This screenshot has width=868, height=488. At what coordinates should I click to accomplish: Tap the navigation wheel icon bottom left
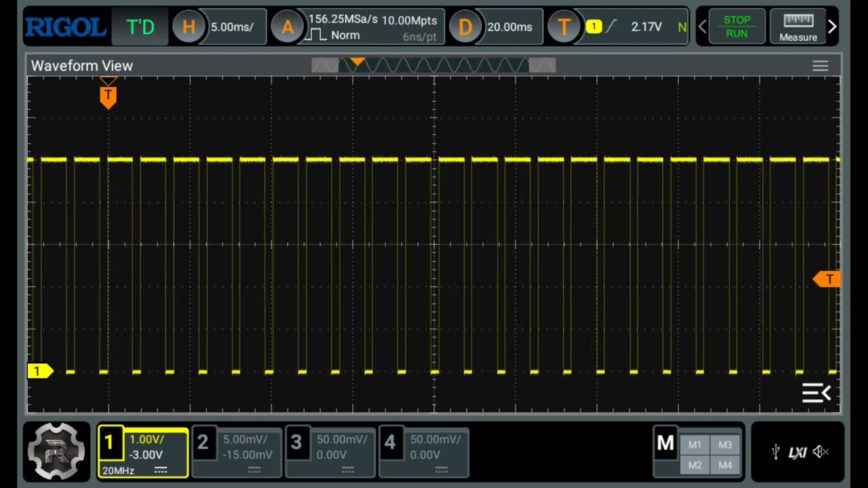(x=56, y=451)
